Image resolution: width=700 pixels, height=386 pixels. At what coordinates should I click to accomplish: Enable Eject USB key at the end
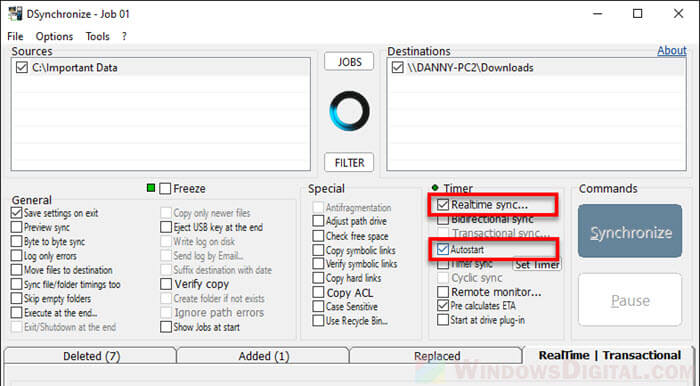166,227
